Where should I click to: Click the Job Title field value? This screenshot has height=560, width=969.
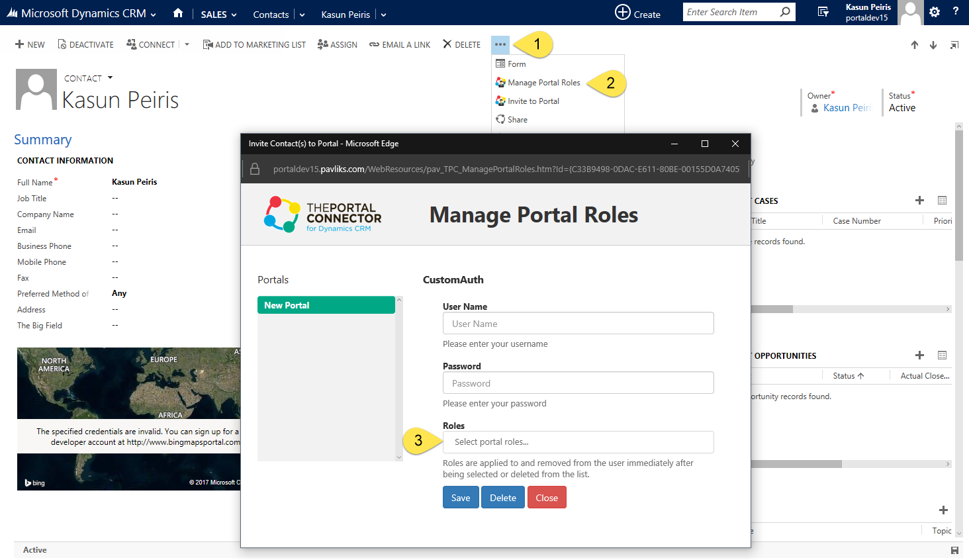coord(115,198)
